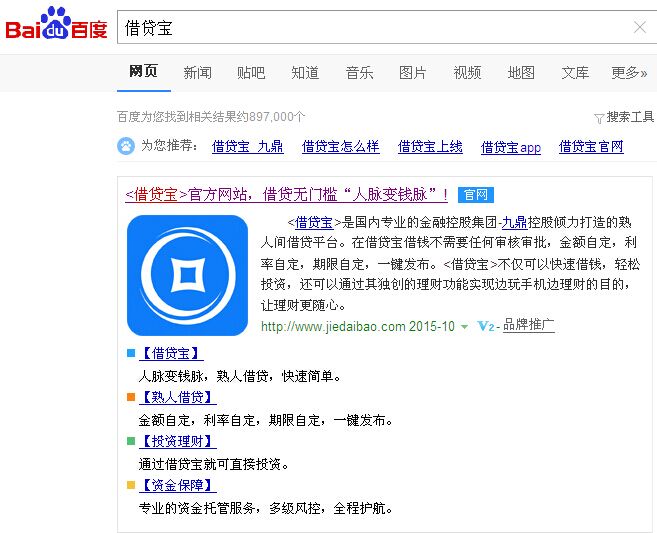Open suggested search 借贷宝上线

coord(430,147)
